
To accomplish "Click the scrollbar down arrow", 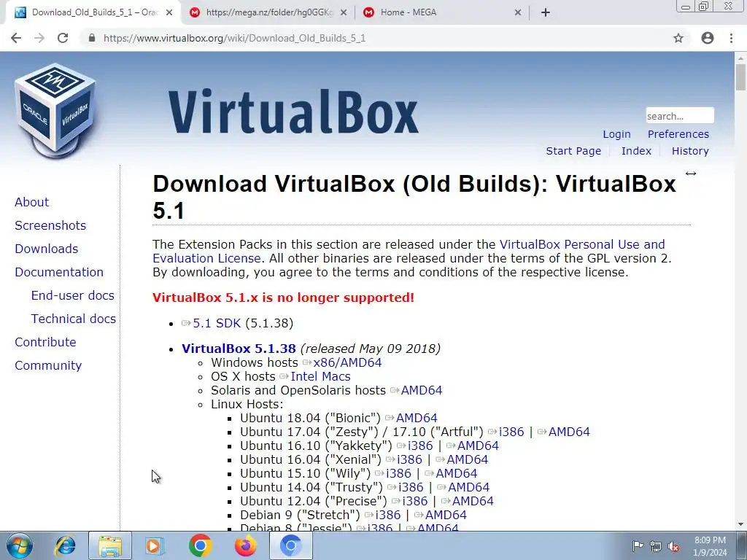I will click(740, 525).
